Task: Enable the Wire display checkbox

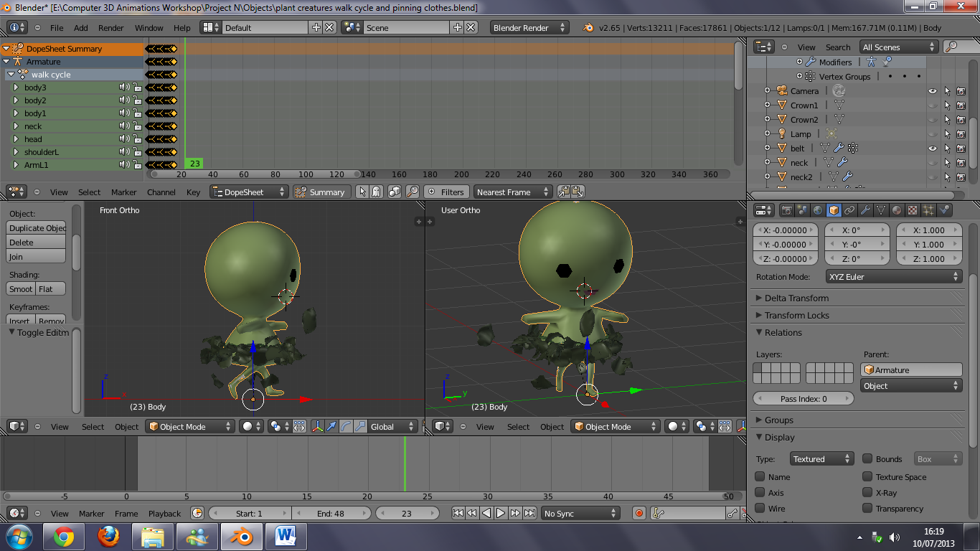Action: click(760, 509)
